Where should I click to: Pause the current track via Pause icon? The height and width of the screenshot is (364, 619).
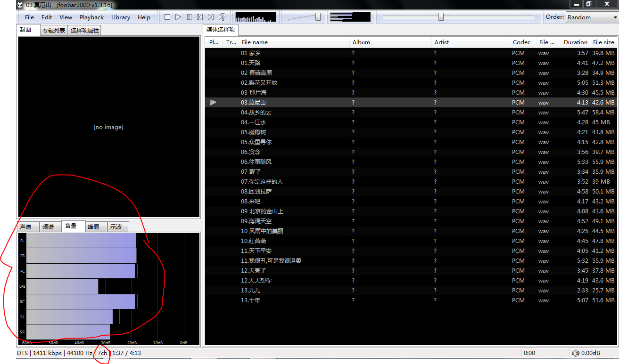(x=189, y=16)
